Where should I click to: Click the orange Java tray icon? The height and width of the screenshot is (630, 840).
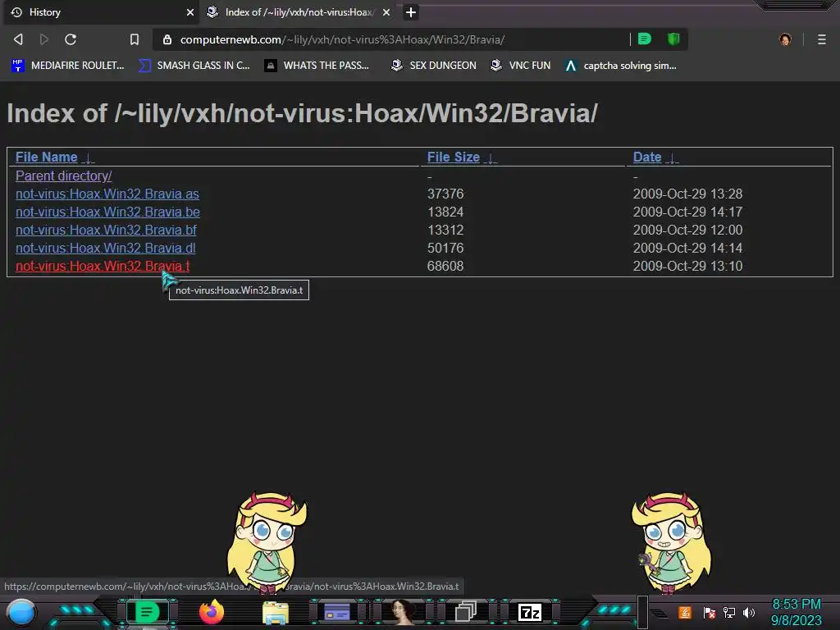pyautogui.click(x=685, y=612)
